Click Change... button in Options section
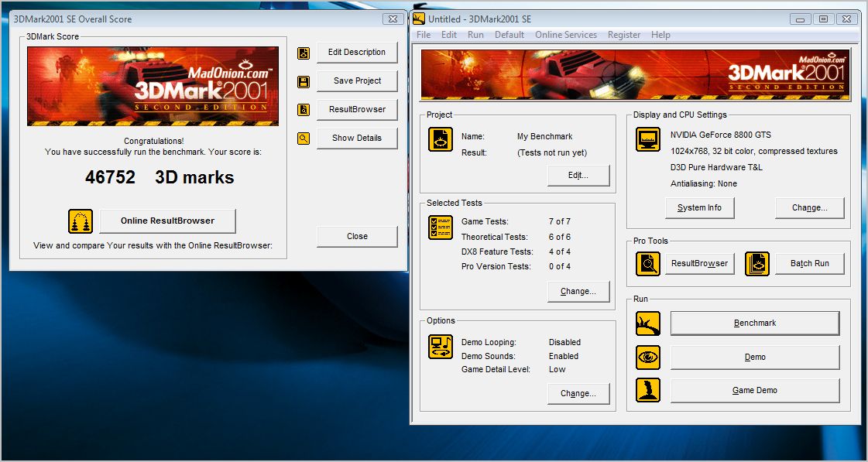 tap(578, 394)
